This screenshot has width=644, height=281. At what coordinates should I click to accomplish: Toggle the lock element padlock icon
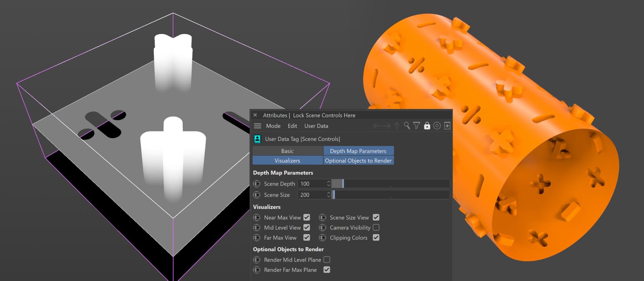427,126
